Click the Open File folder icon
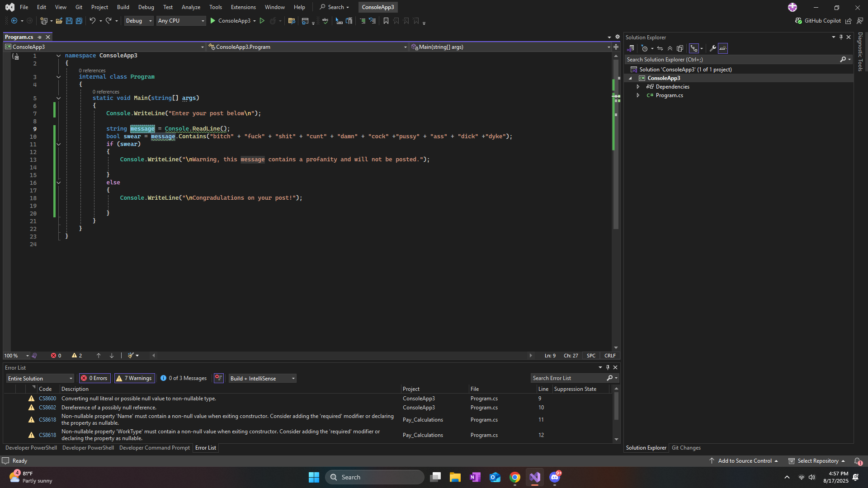This screenshot has width=868, height=488. pos(59,21)
